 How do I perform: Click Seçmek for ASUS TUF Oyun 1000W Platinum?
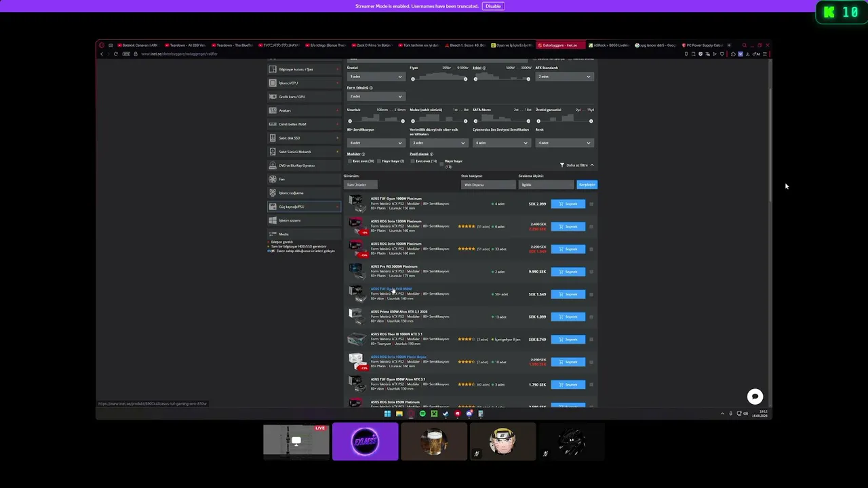tap(568, 204)
